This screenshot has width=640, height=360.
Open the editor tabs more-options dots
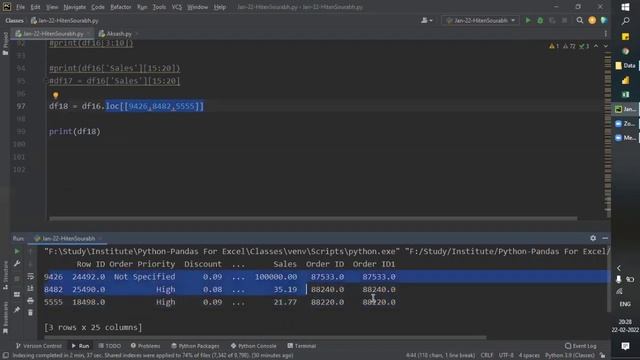tap(605, 33)
